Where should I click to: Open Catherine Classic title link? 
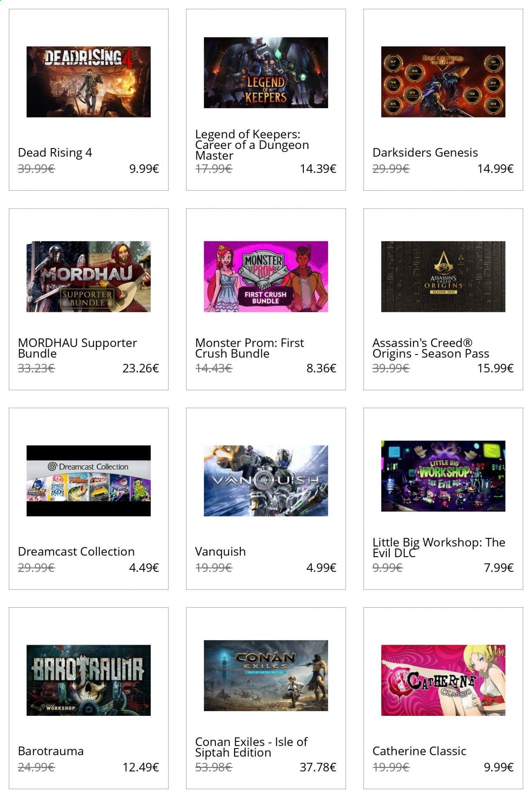coord(419,751)
